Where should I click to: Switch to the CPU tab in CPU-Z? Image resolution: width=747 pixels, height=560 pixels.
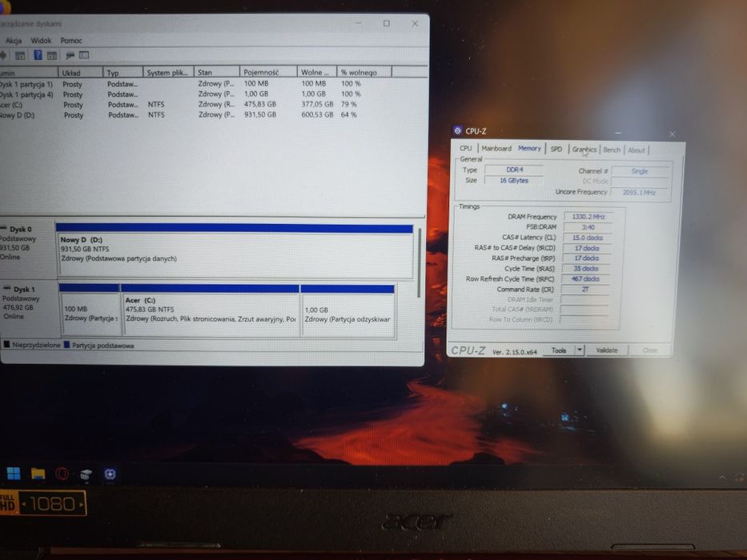click(466, 148)
